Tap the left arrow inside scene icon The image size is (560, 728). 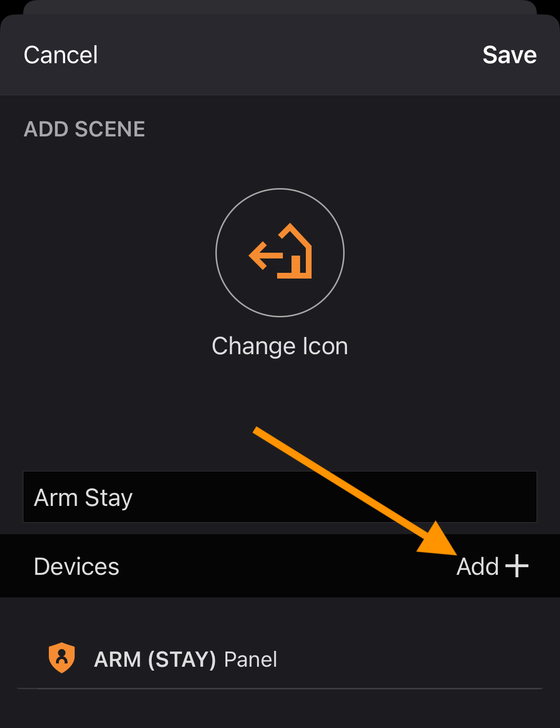click(x=266, y=256)
